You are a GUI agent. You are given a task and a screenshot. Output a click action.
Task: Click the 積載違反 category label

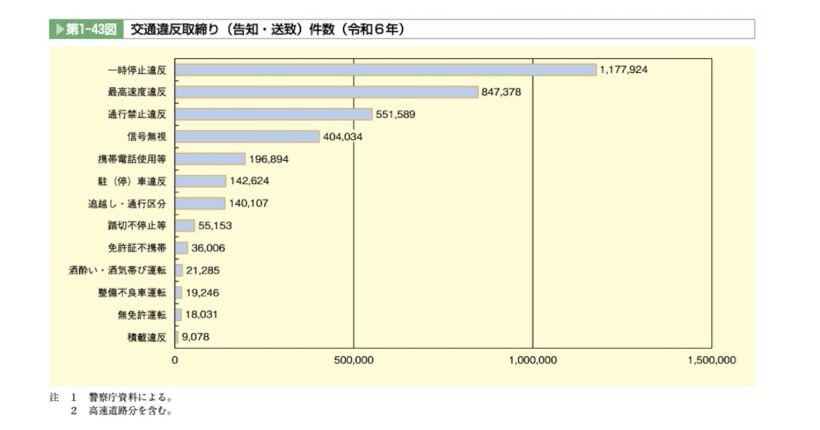tap(149, 337)
